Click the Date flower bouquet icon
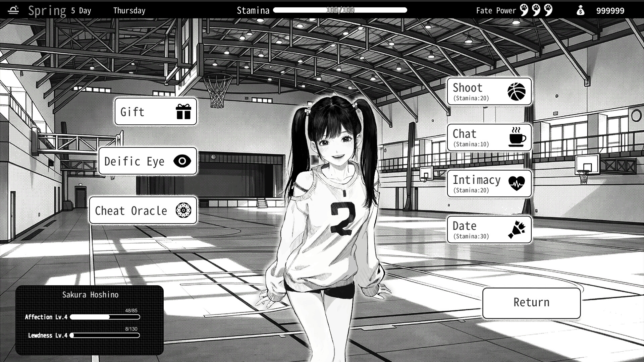This screenshot has height=362, width=644. click(x=517, y=229)
